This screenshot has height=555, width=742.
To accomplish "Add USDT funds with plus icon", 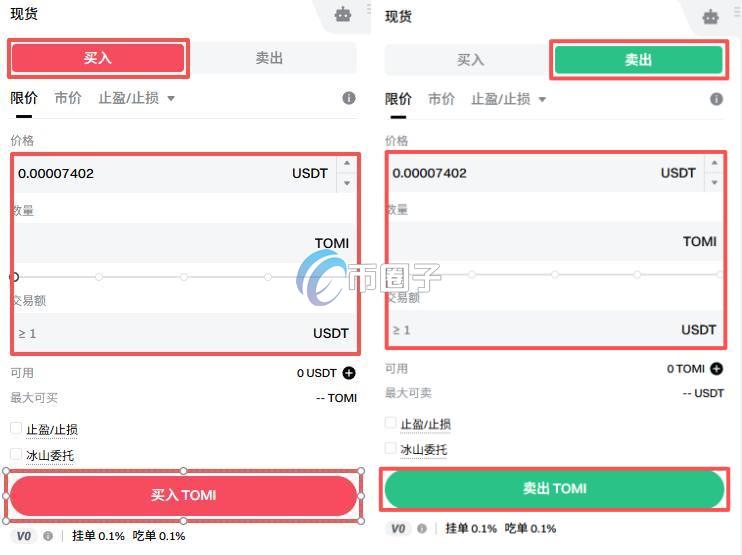I will click(x=349, y=373).
